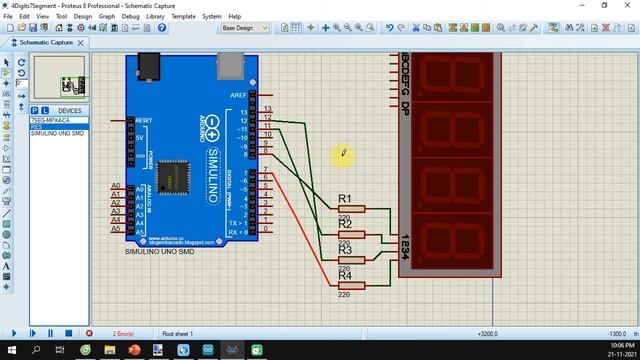This screenshot has height=360, width=640.
Task: Click the Library Manager L button
Action: click(x=45, y=111)
